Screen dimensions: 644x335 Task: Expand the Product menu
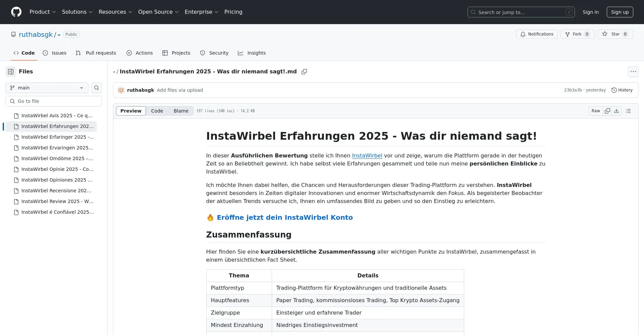point(43,12)
